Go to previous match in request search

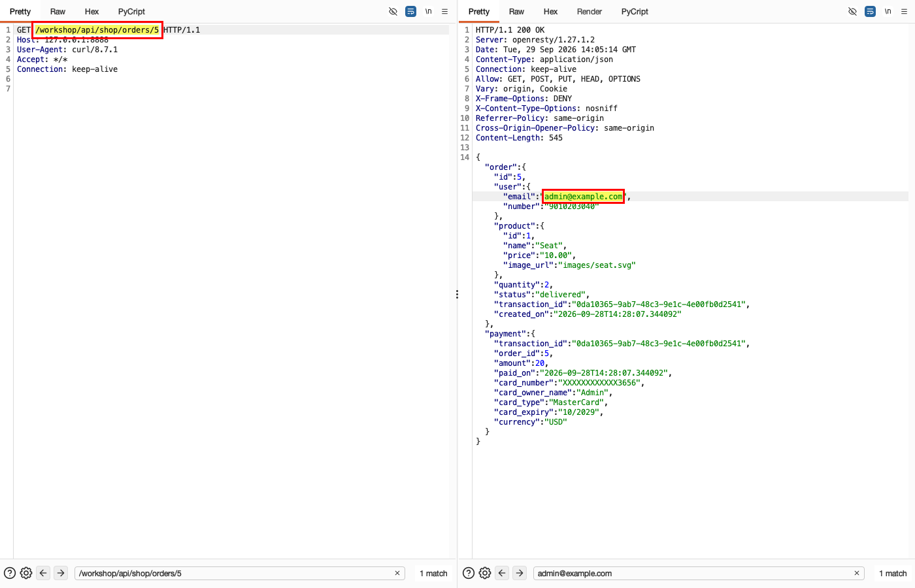43,573
